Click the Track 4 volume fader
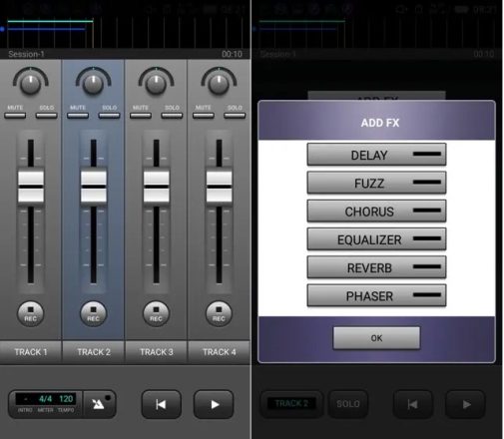This screenshot has height=439, width=504. pos(219,187)
